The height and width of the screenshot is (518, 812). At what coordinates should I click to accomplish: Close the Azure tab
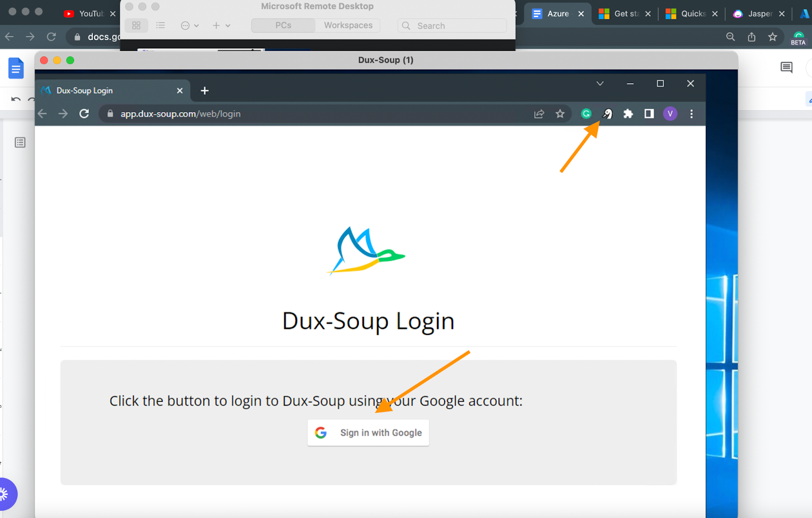581,14
